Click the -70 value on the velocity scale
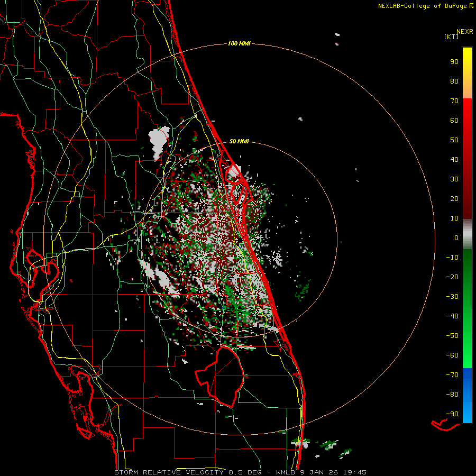This screenshot has height=476, width=476. [x=452, y=375]
